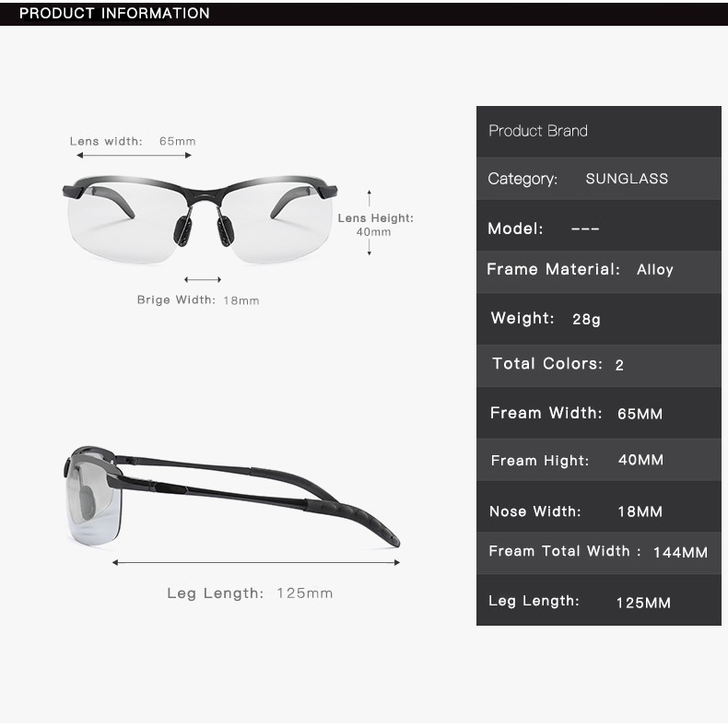Select the Product Brand row
728x728 pixels.
click(598, 132)
